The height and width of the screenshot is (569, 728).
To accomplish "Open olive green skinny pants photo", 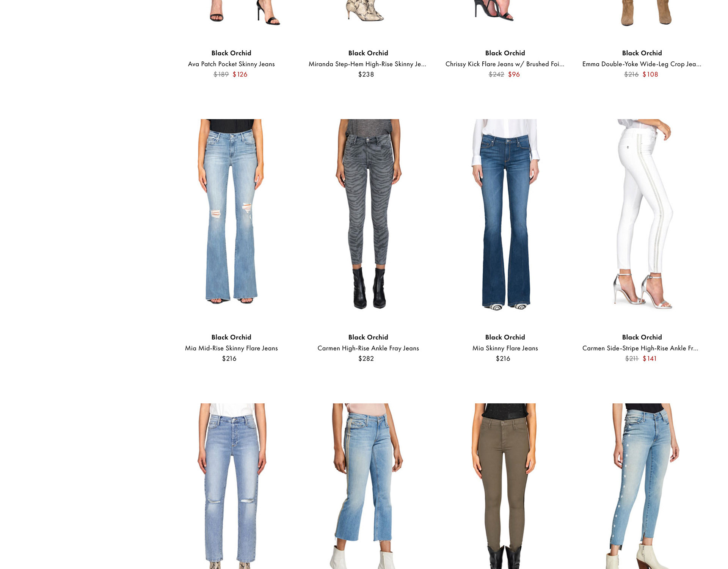I will coord(505,486).
